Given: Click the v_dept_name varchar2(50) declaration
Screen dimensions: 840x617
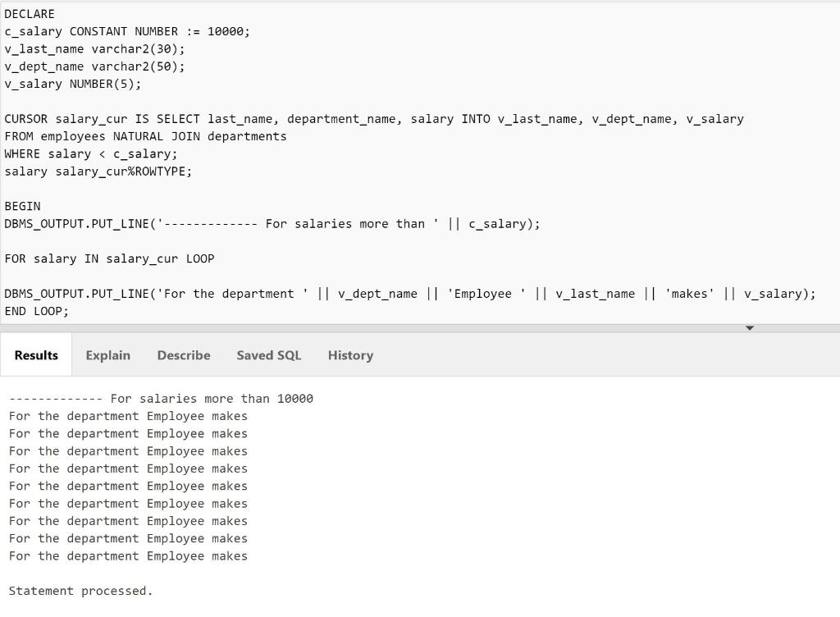Looking at the screenshot, I should coord(94,66).
